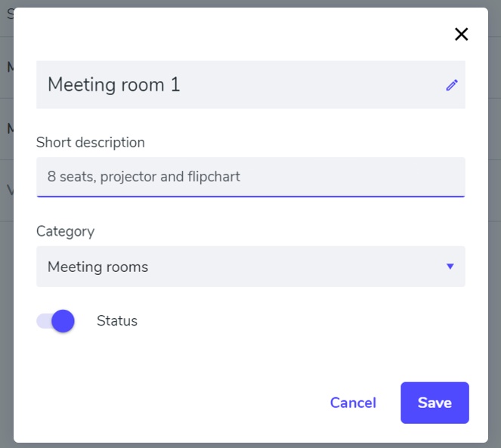The height and width of the screenshot is (448, 501).
Task: Disable the Status toggle switch
Action: click(56, 321)
